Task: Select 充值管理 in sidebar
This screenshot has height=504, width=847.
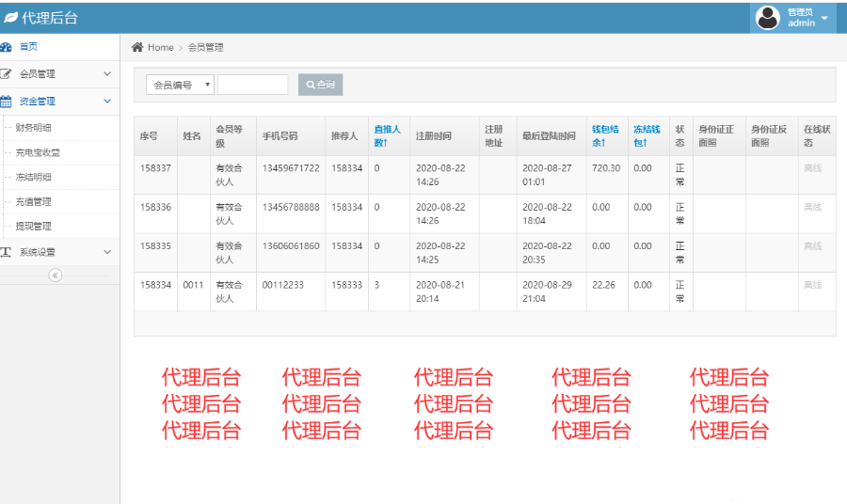Action: pos(34,201)
